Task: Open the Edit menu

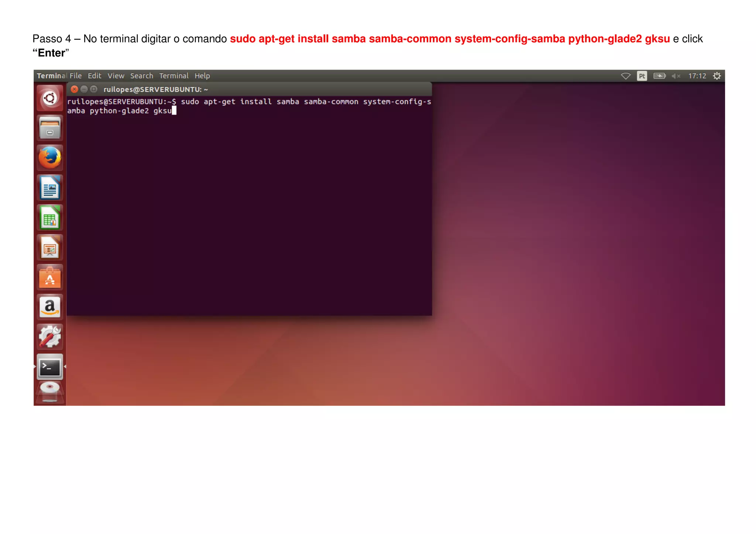Action: tap(94, 76)
